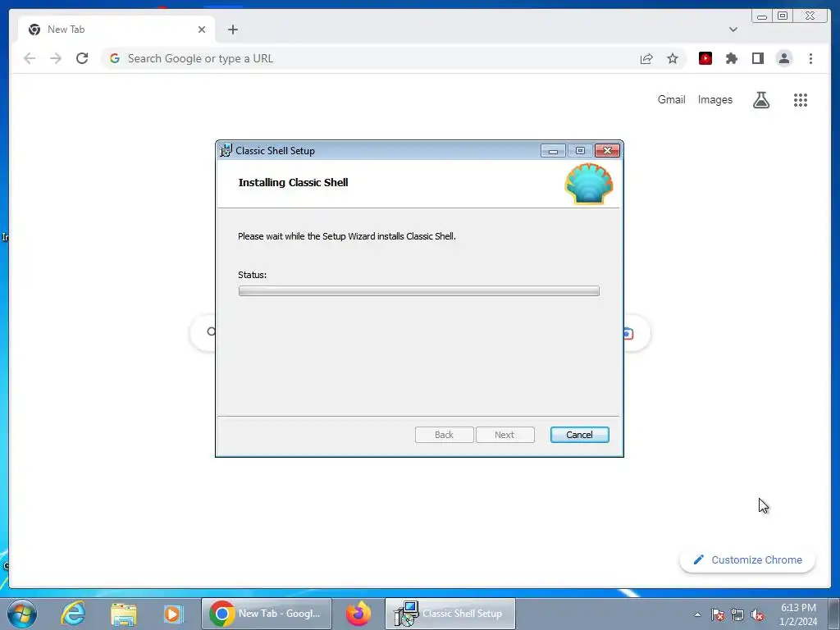The height and width of the screenshot is (630, 840).
Task: Open volume muted speaker tray icon
Action: (x=757, y=614)
